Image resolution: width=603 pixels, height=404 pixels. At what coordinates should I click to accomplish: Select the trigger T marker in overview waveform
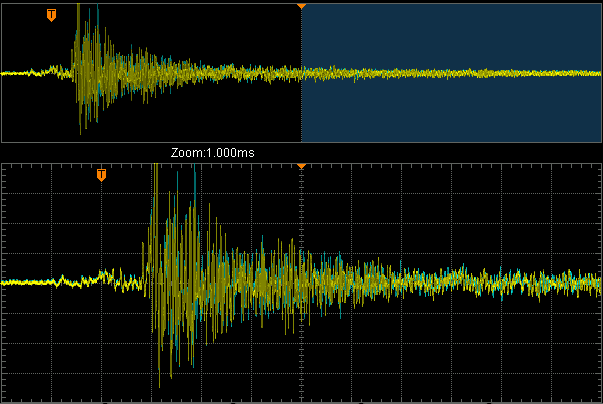click(x=51, y=15)
